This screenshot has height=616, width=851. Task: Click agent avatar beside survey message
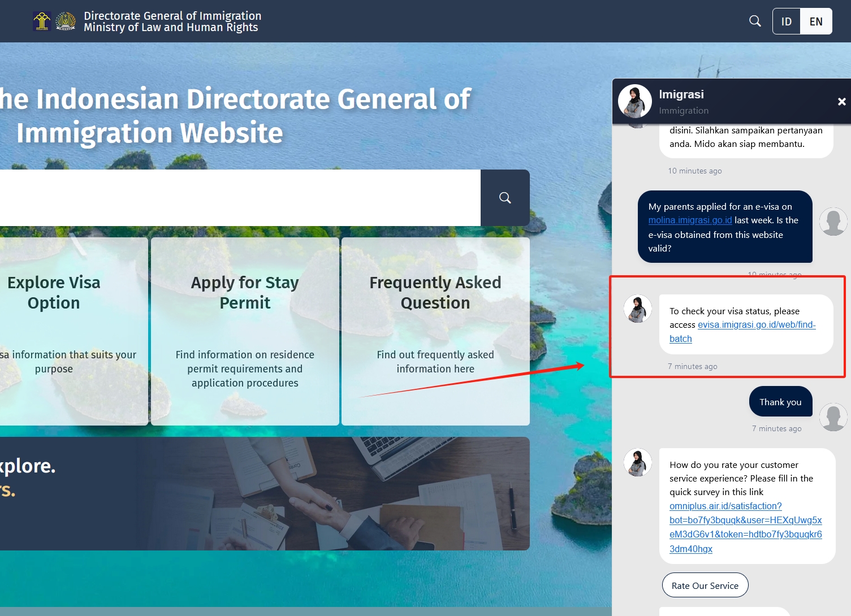638,462
